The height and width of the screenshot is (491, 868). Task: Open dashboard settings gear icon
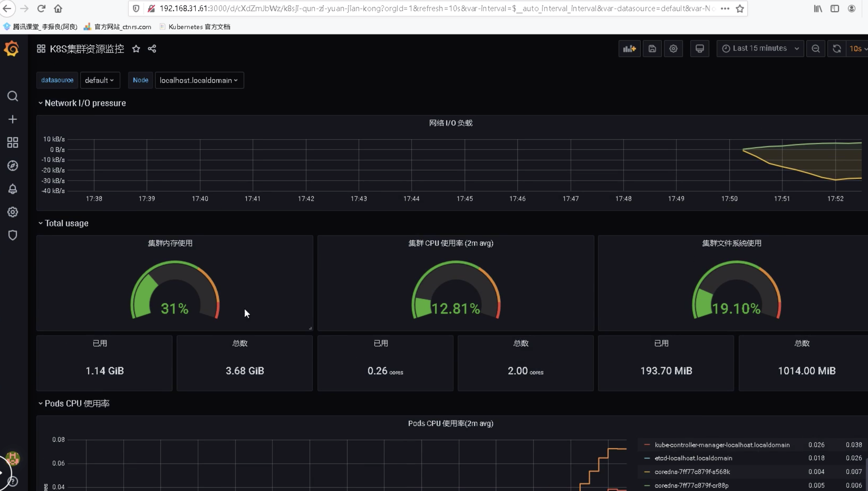point(673,49)
